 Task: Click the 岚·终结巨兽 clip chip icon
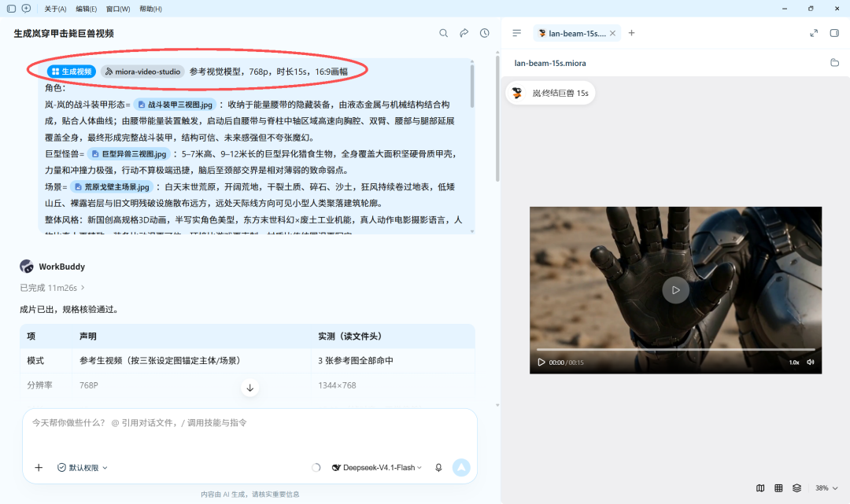click(517, 93)
